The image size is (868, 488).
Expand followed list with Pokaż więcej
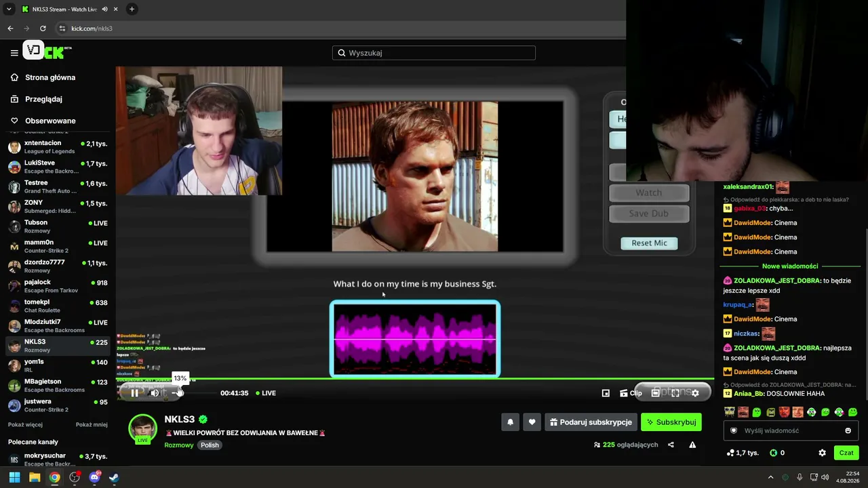25,425
